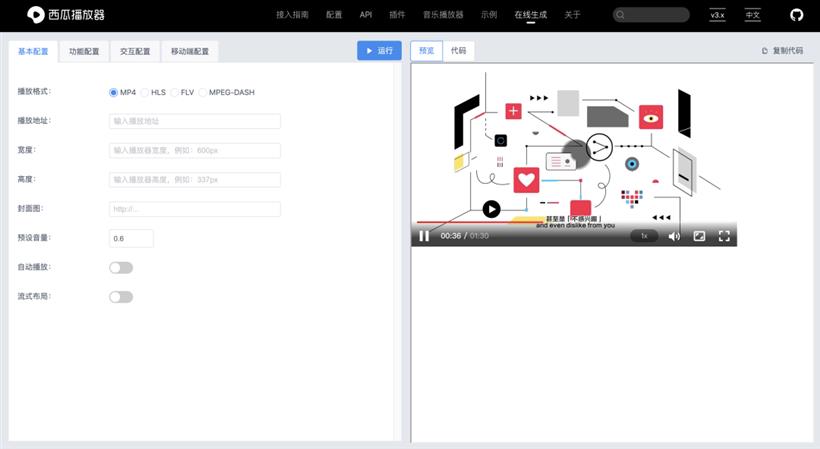The height and width of the screenshot is (449, 820).
Task: Open the GitHub repository icon
Action: pyautogui.click(x=796, y=15)
